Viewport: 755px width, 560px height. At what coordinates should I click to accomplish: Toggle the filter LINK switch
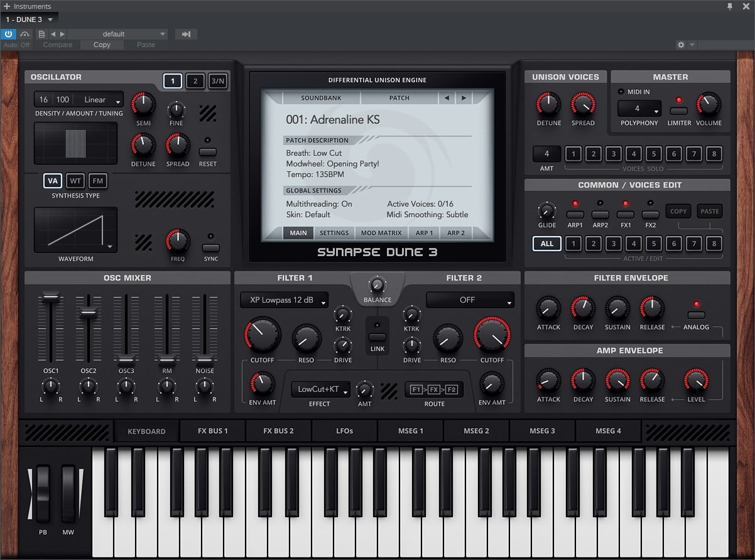377,337
